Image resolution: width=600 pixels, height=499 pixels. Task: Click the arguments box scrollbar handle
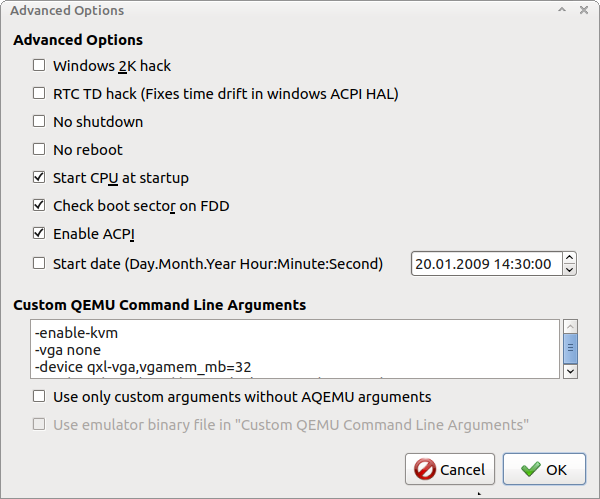[x=571, y=348]
